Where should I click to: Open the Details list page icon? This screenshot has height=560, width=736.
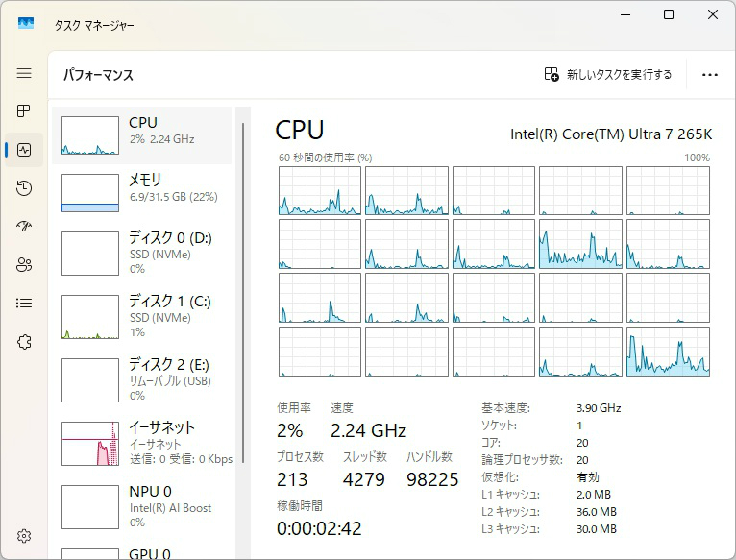[24, 304]
